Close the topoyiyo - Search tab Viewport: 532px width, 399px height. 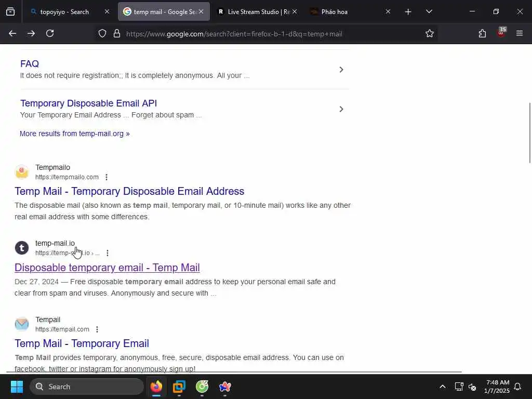107,11
